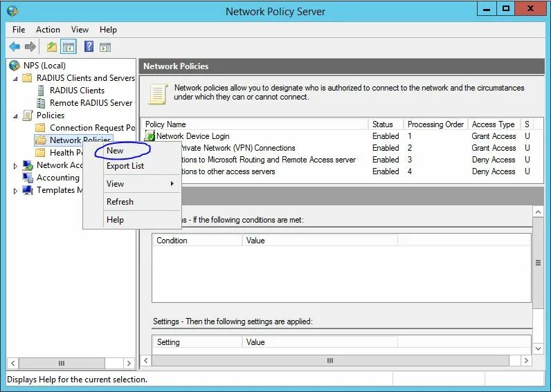Click the right arrow of tree pane scrollbar
This screenshot has width=551, height=392.
click(129, 363)
